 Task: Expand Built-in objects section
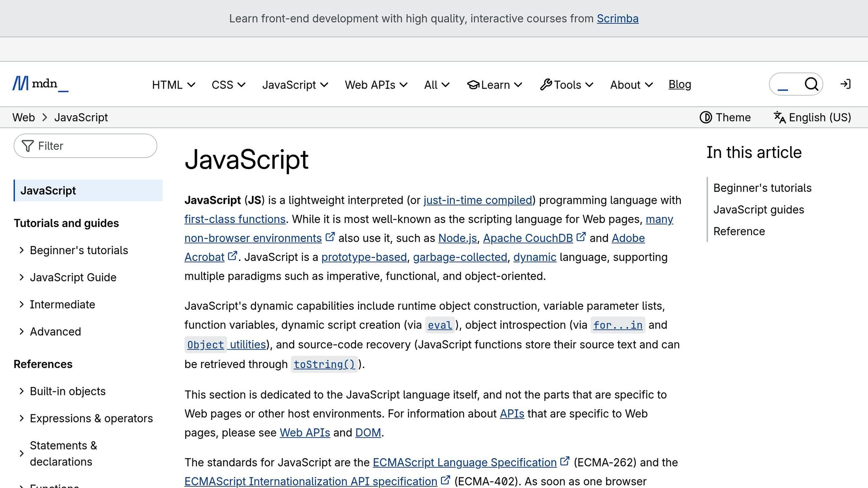[x=68, y=391]
